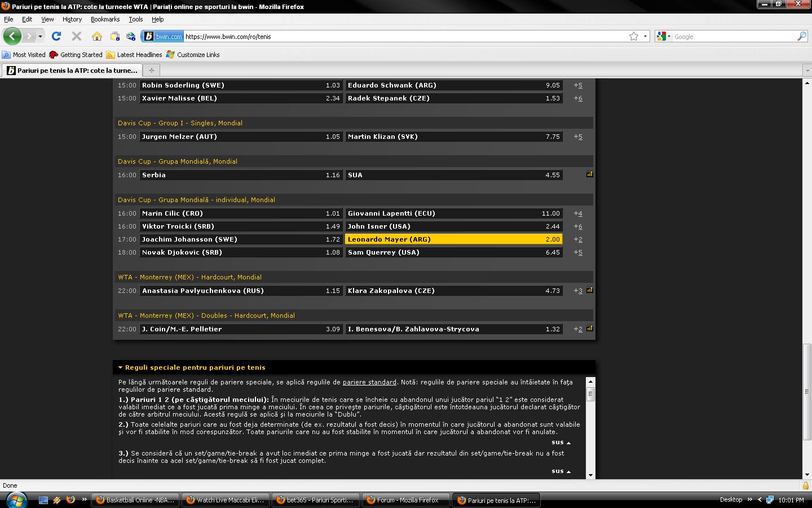The image size is (812, 508).
Task: Open the History menu
Action: pyautogui.click(x=72, y=19)
